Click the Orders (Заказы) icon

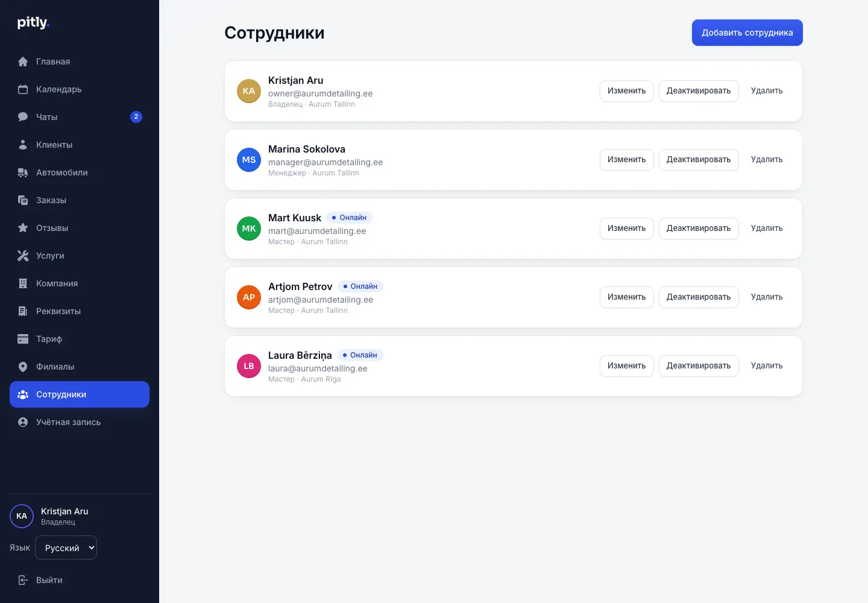[x=23, y=200]
